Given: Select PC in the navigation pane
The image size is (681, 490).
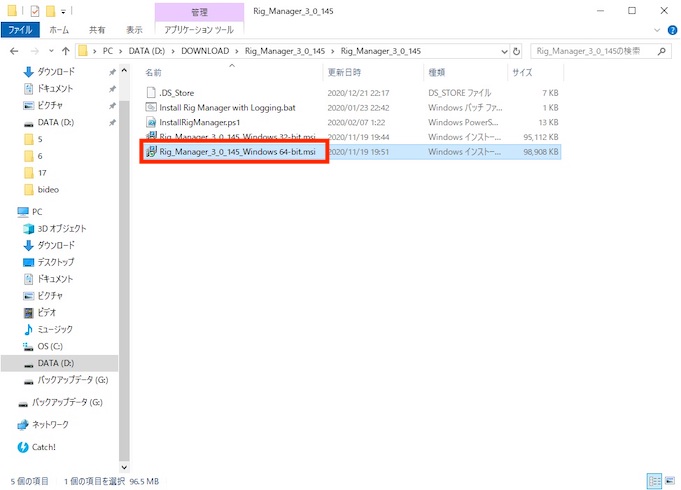Looking at the screenshot, I should click(36, 212).
